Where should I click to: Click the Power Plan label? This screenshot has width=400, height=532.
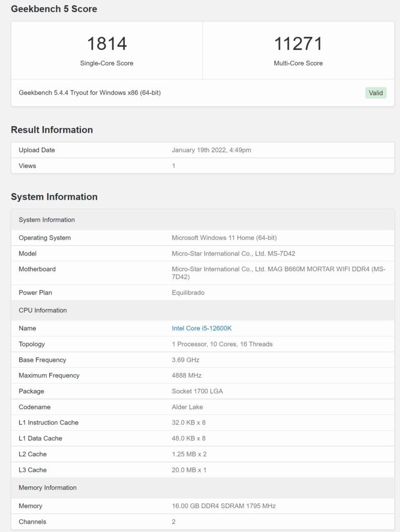[35, 292]
